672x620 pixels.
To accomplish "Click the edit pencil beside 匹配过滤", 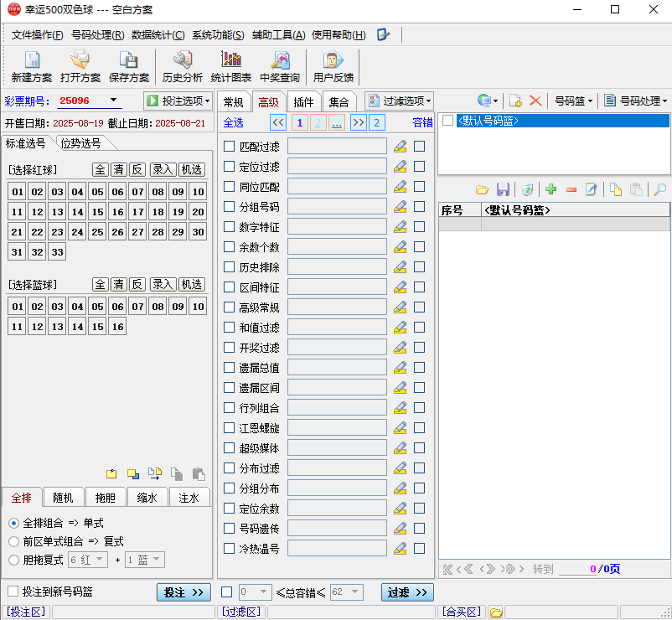I will tap(400, 147).
